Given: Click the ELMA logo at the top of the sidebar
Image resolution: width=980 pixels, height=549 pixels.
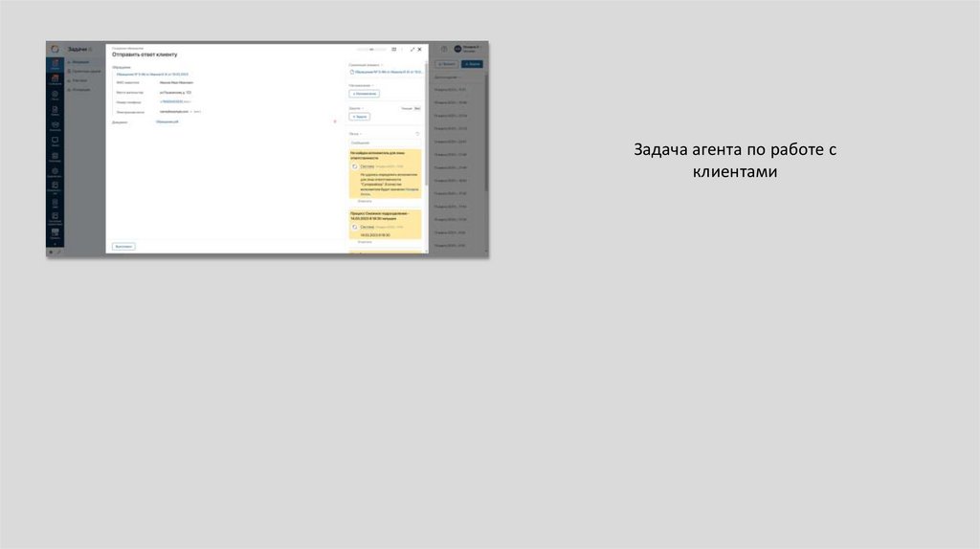Looking at the screenshot, I should [x=55, y=49].
